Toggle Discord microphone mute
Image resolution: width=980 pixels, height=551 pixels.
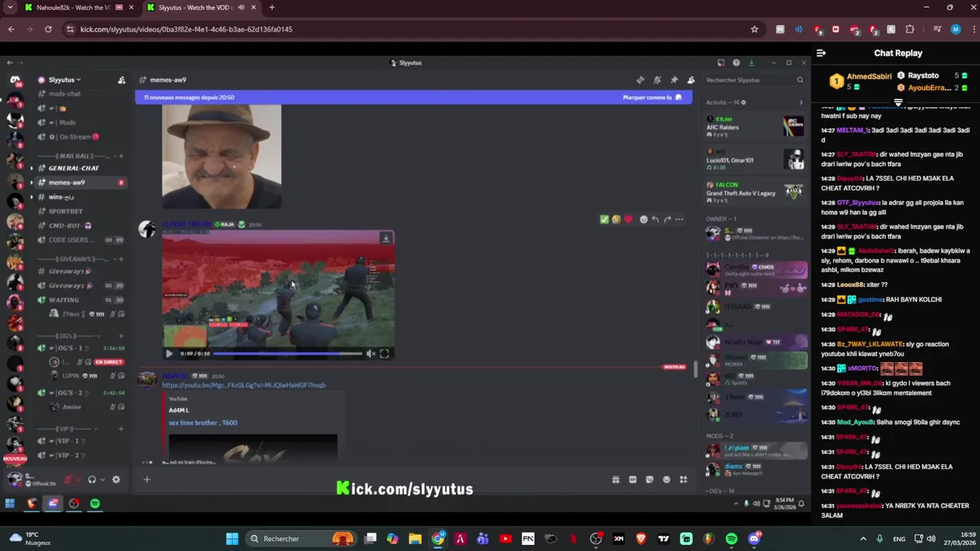click(68, 480)
